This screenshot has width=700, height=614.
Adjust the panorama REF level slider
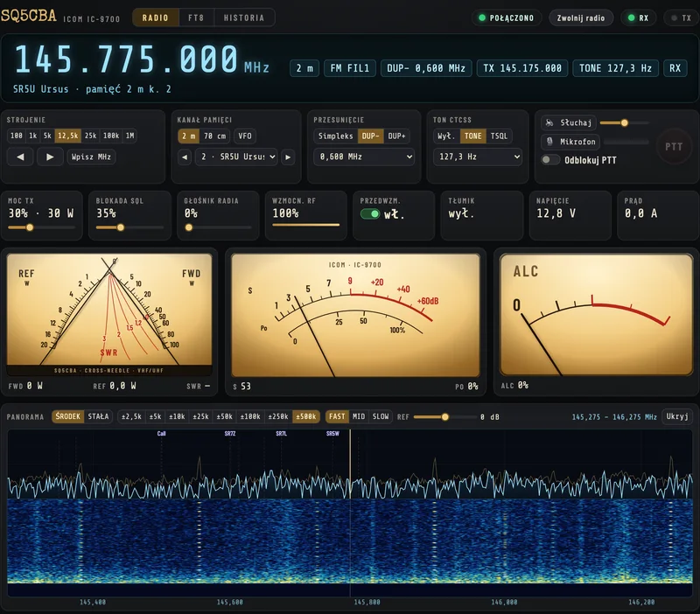445,417
